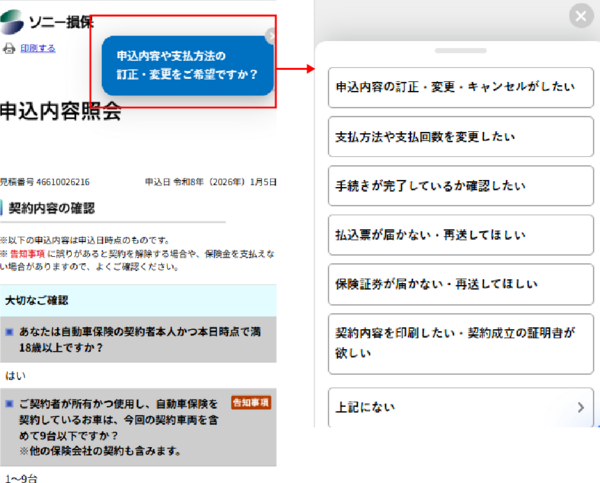Screen dimensions: 600x483
Task: Click the 見積番号 46610026216 text
Action: [x=44, y=182]
